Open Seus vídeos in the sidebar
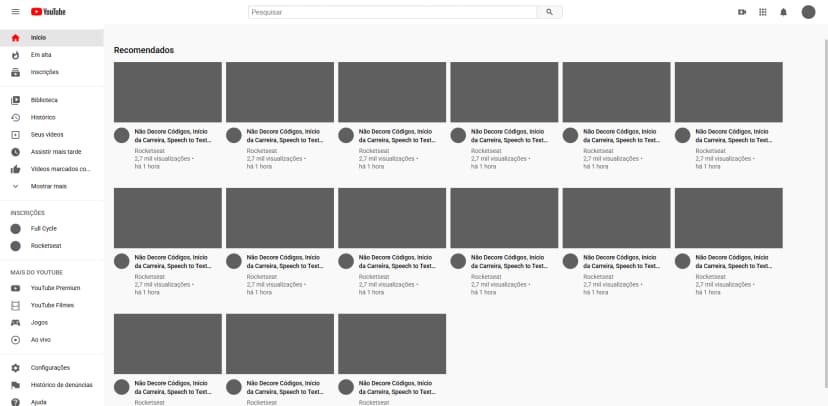 tap(46, 135)
